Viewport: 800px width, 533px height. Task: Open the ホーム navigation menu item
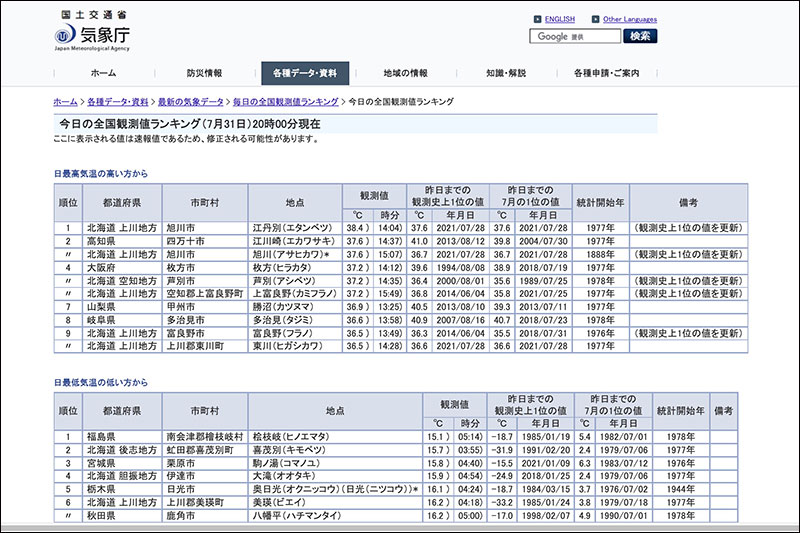click(103, 73)
